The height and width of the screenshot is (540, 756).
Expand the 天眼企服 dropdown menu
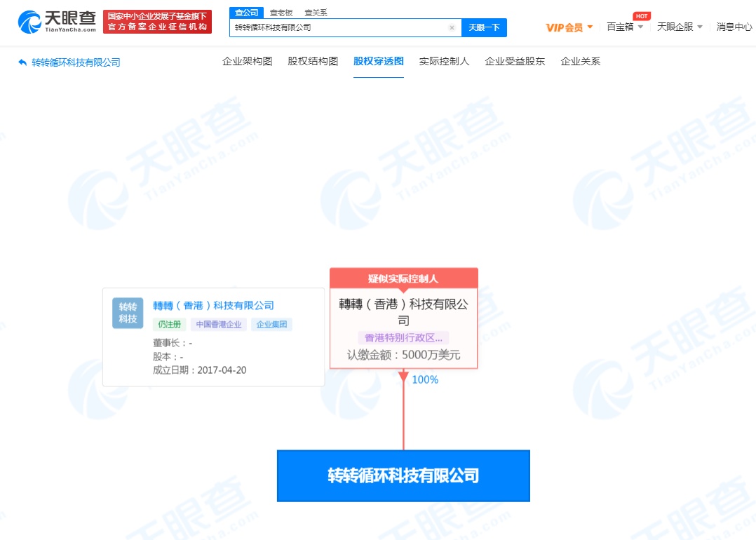pos(680,27)
